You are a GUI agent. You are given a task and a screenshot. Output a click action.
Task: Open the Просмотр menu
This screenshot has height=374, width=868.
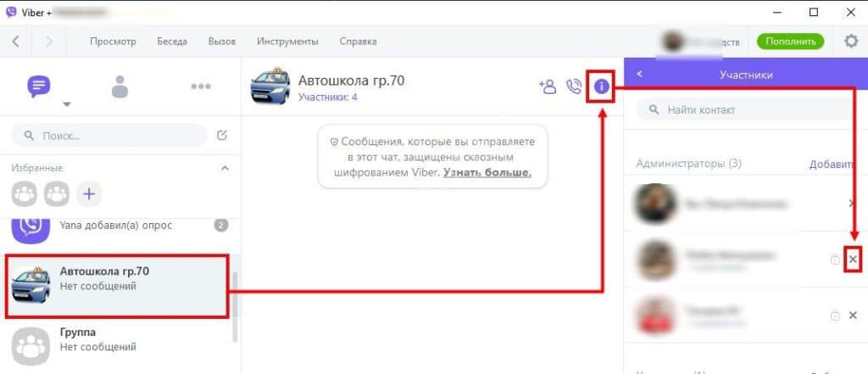click(113, 42)
